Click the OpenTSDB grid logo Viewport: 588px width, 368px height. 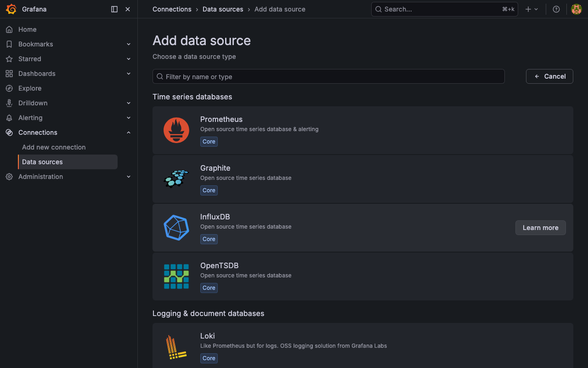pos(176,276)
